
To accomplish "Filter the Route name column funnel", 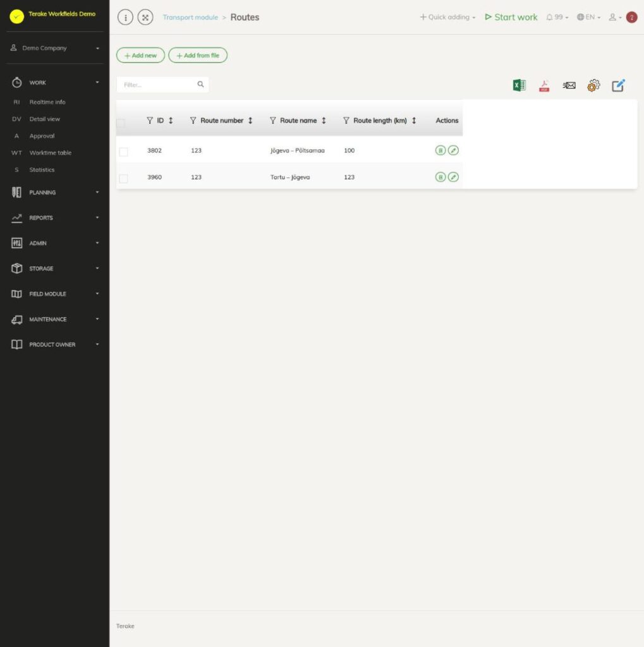I will point(273,121).
